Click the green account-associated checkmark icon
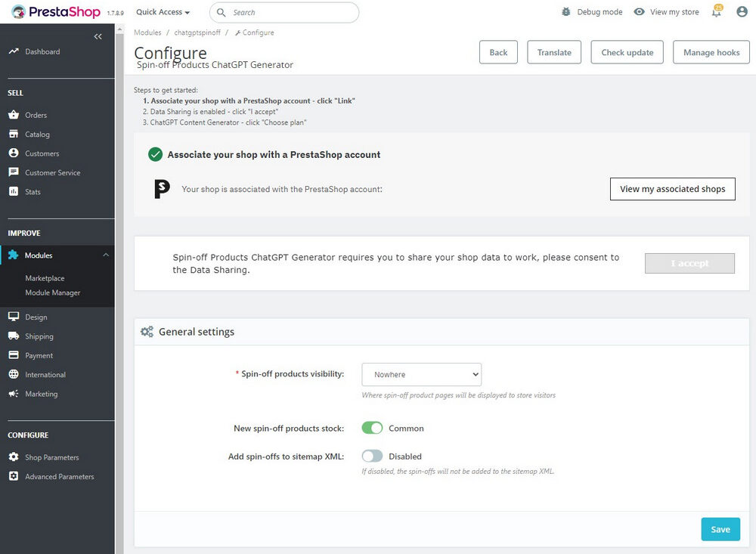 155,154
